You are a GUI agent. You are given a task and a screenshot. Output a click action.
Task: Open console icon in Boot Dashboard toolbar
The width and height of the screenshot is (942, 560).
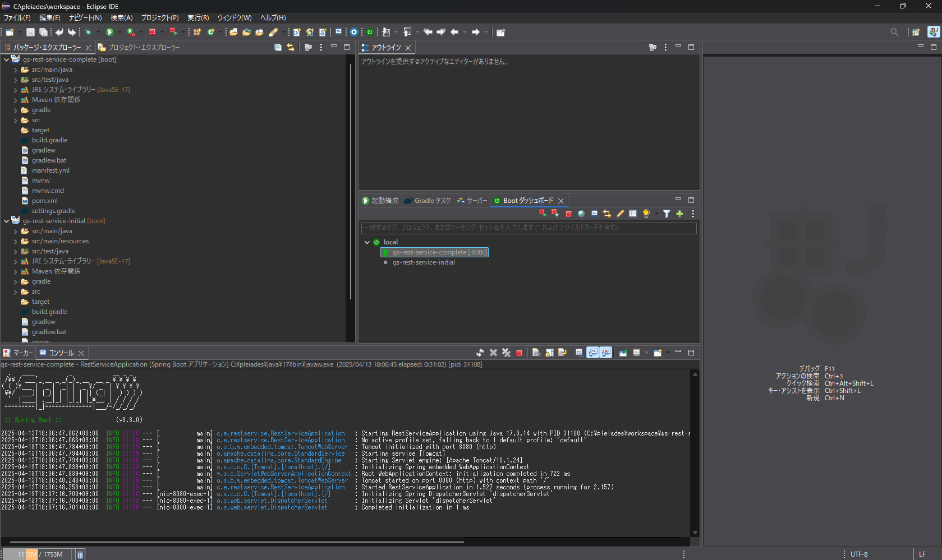tap(594, 214)
